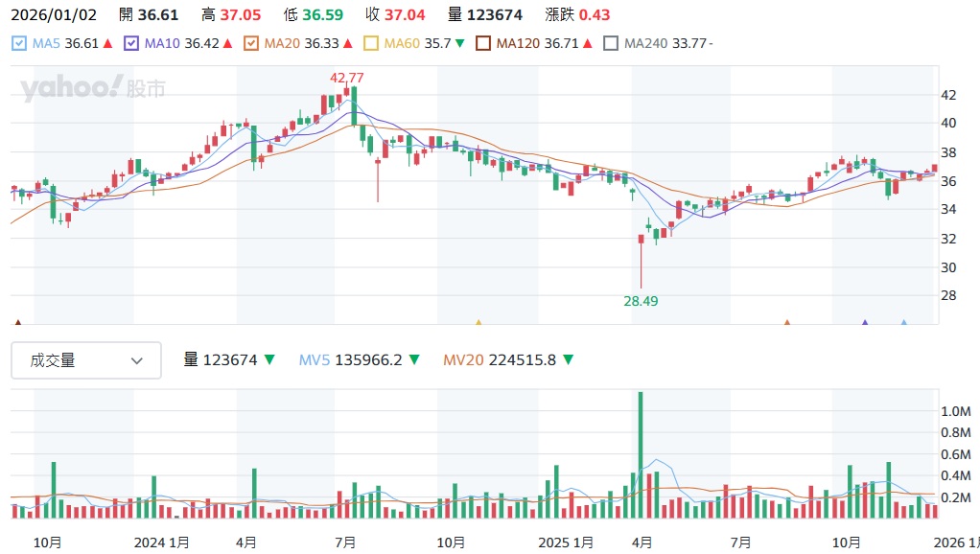The width and height of the screenshot is (980, 554).
Task: Check the MA240 moving average box
Action: click(x=611, y=43)
